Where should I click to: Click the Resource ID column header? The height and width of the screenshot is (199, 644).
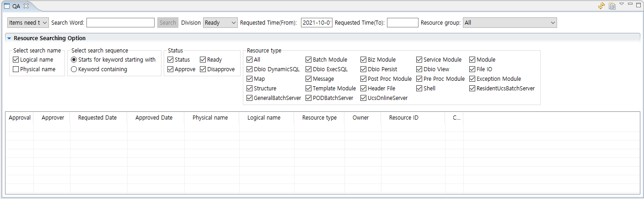(403, 118)
